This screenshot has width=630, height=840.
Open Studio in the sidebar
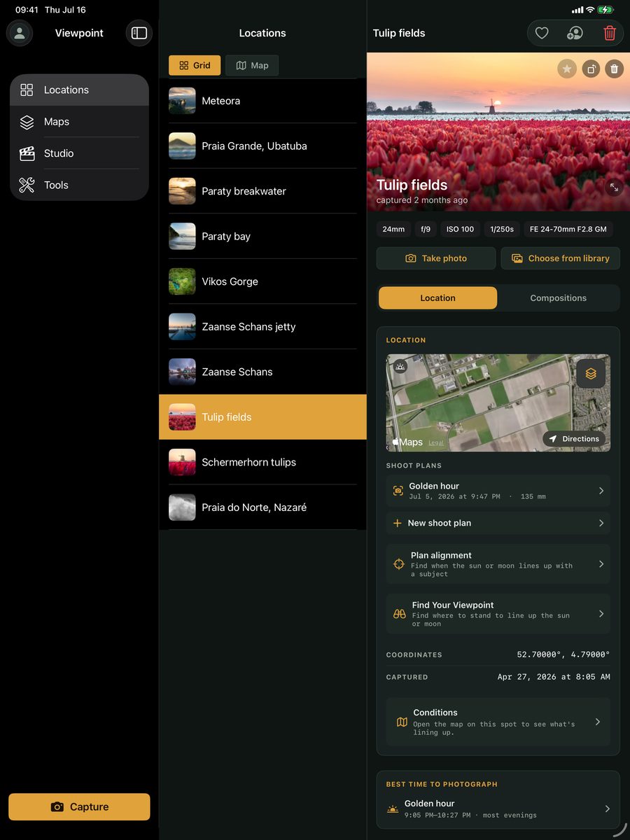tap(79, 153)
